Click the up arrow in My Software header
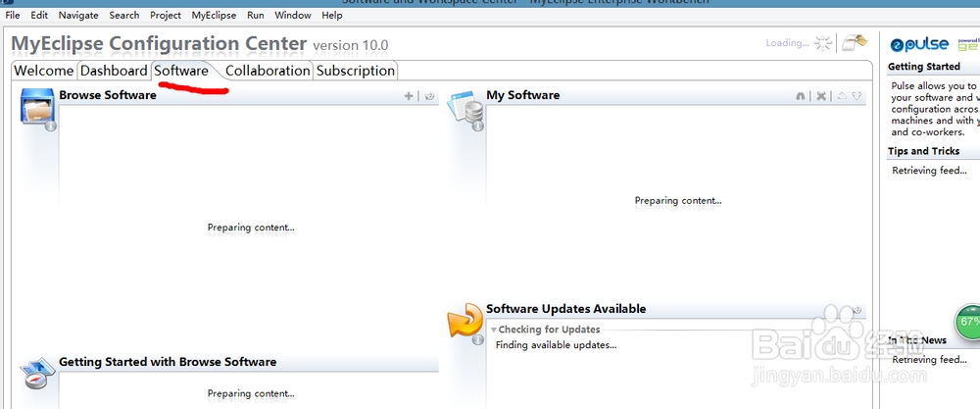 [x=842, y=96]
